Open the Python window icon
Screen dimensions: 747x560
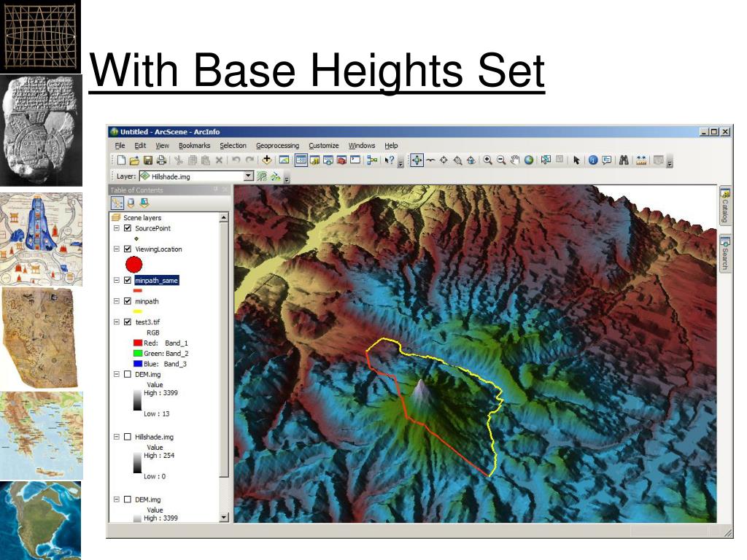click(355, 160)
